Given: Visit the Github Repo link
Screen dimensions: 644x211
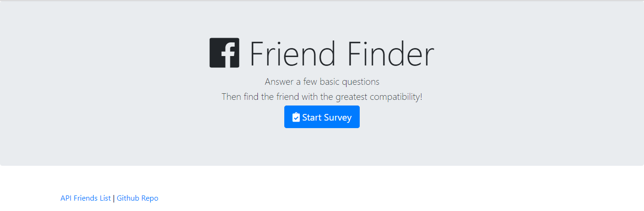Looking at the screenshot, I should (x=138, y=198).
